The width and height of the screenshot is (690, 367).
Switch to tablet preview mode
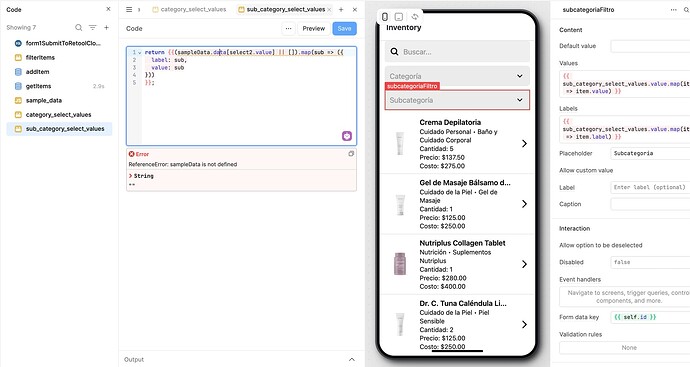399,17
